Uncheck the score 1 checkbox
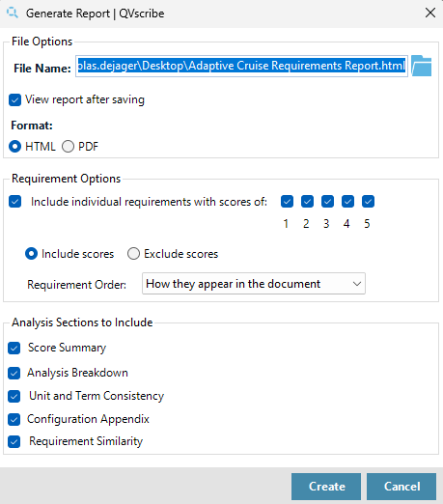The width and height of the screenshot is (443, 504). (x=287, y=202)
